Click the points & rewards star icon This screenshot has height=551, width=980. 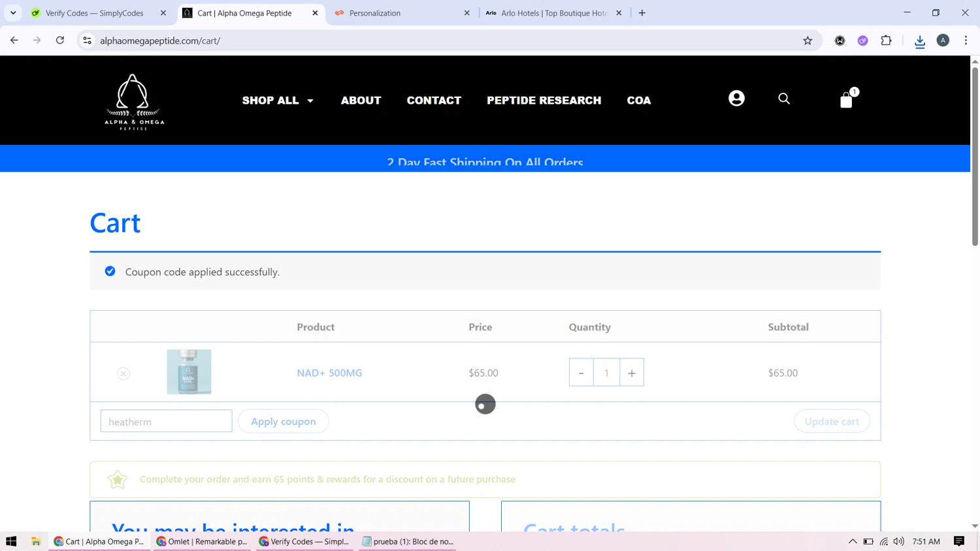pos(118,479)
